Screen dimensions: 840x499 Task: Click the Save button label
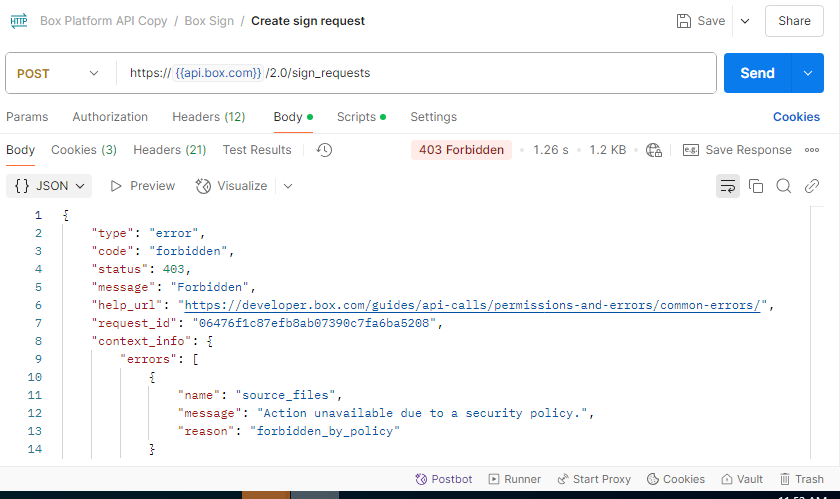(711, 21)
